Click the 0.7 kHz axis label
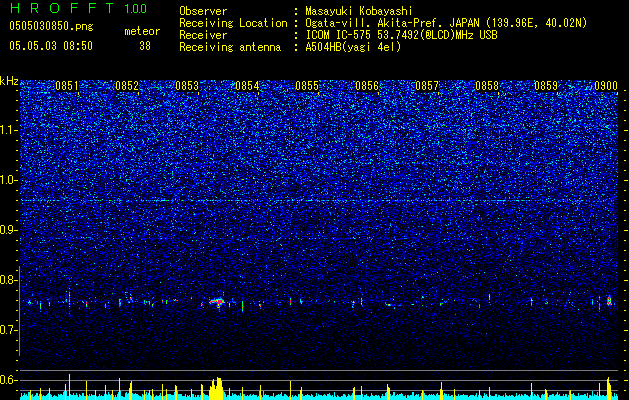Viewport: 629px width, 400px height. tap(9, 330)
